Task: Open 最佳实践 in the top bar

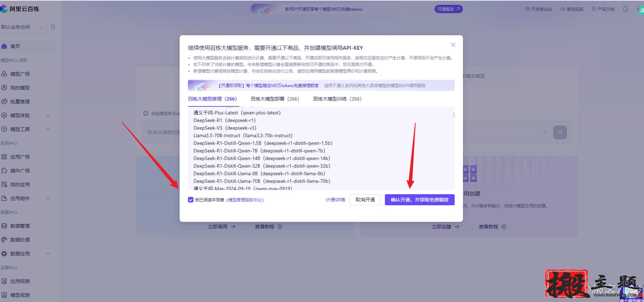Action: 572,9
